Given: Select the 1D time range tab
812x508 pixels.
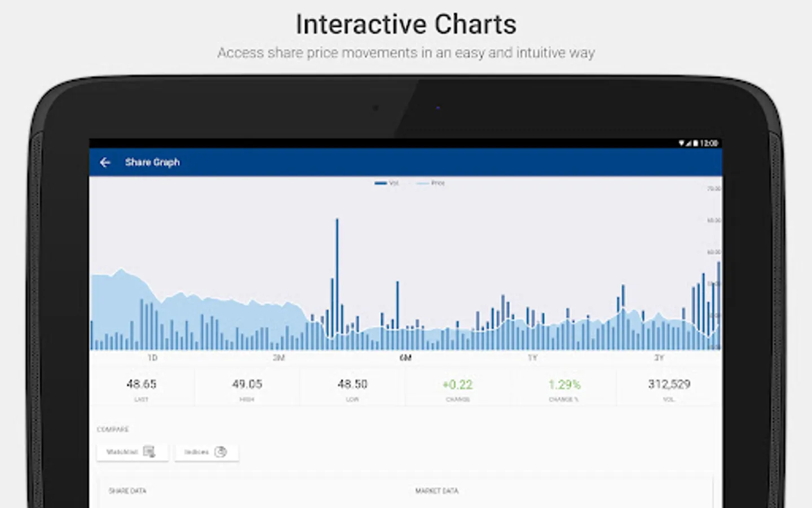Looking at the screenshot, I should point(152,358).
